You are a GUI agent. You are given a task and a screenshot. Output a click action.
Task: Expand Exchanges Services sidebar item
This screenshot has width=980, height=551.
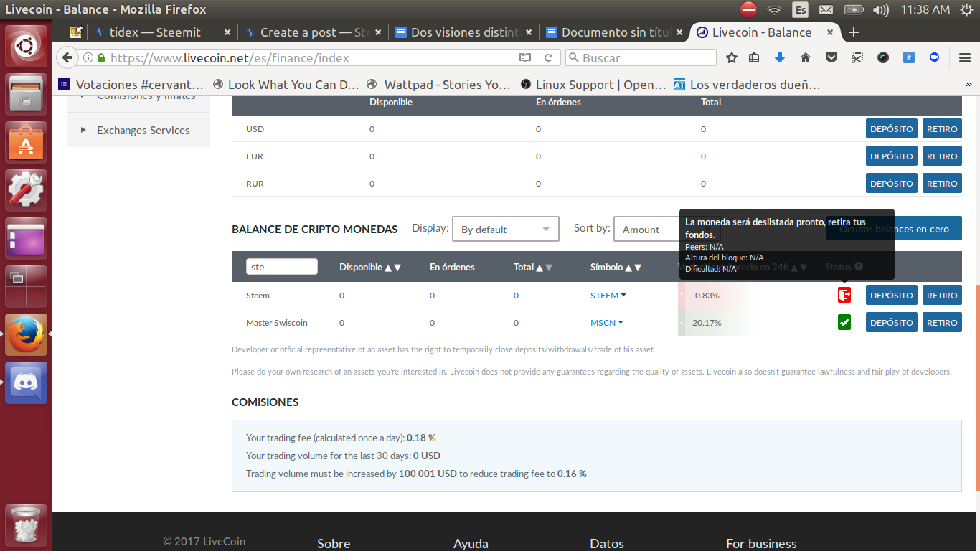[x=138, y=130]
